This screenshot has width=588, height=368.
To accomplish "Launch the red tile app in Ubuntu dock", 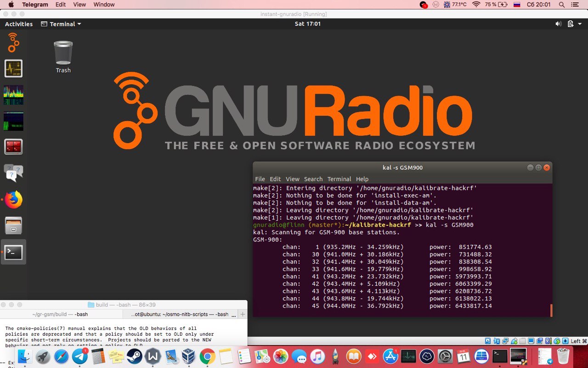I will click(x=13, y=147).
